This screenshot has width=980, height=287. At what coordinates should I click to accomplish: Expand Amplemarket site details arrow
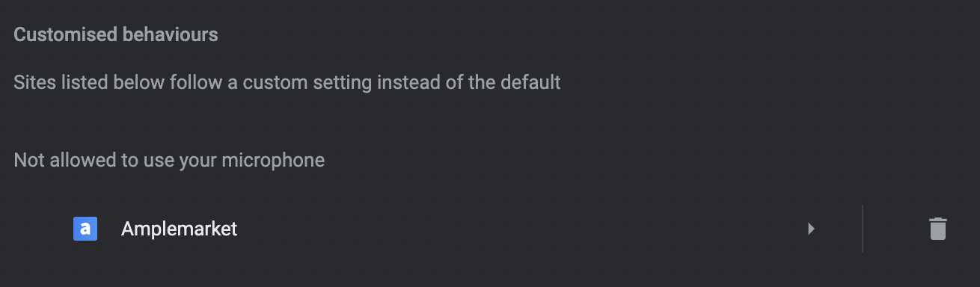(811, 229)
